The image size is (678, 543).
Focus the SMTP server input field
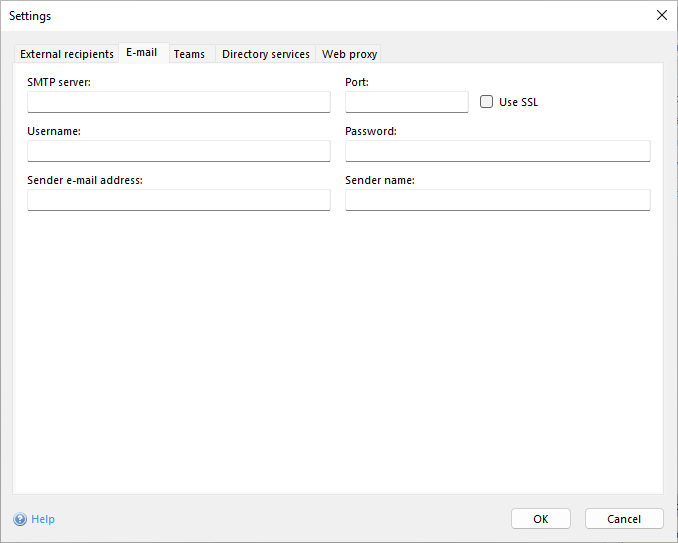[x=178, y=102]
